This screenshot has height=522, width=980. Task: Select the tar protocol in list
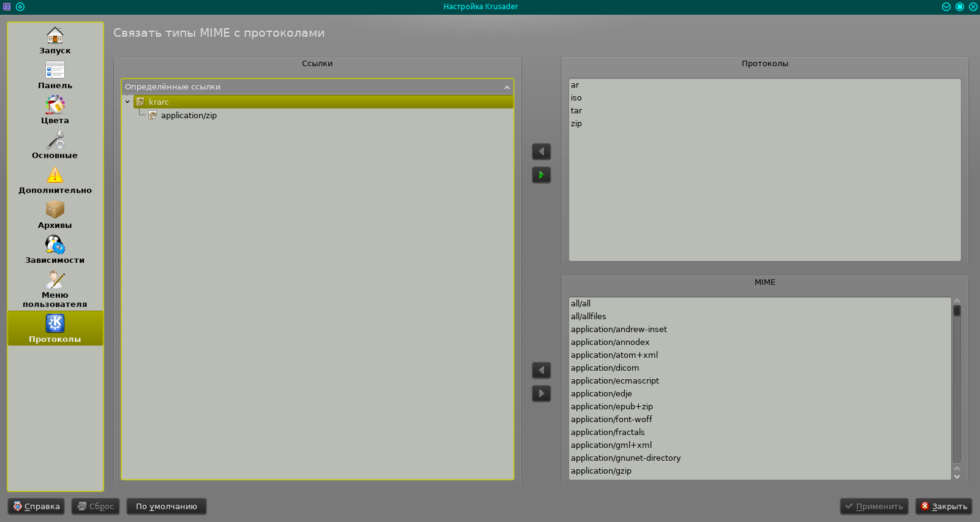click(x=576, y=111)
